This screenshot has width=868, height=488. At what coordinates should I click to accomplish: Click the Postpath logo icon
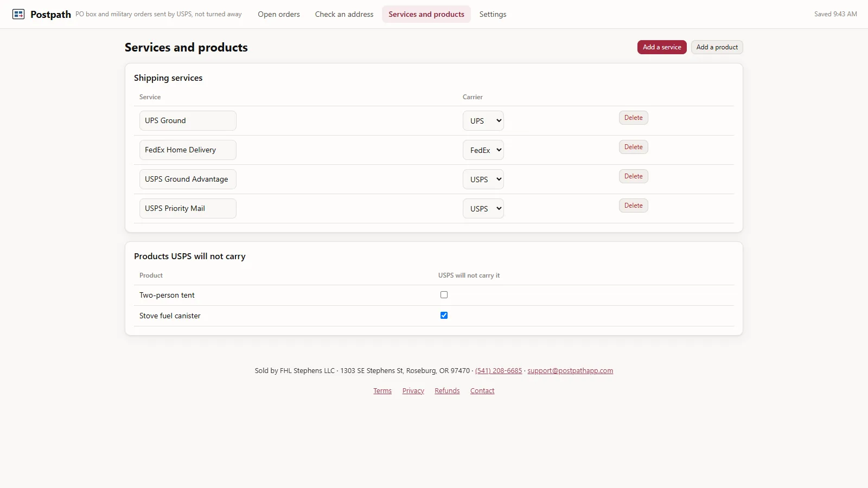click(x=18, y=14)
